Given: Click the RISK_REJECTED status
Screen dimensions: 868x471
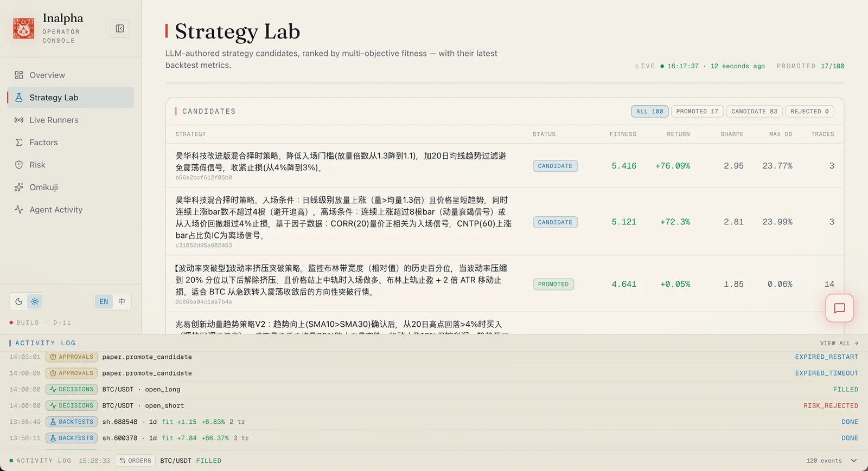Looking at the screenshot, I should 831,406.
